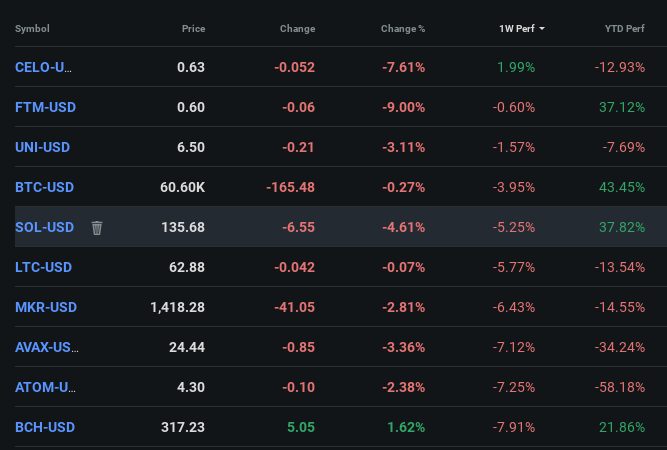Open the FTM-USD symbol link
This screenshot has width=667, height=450.
[x=46, y=107]
